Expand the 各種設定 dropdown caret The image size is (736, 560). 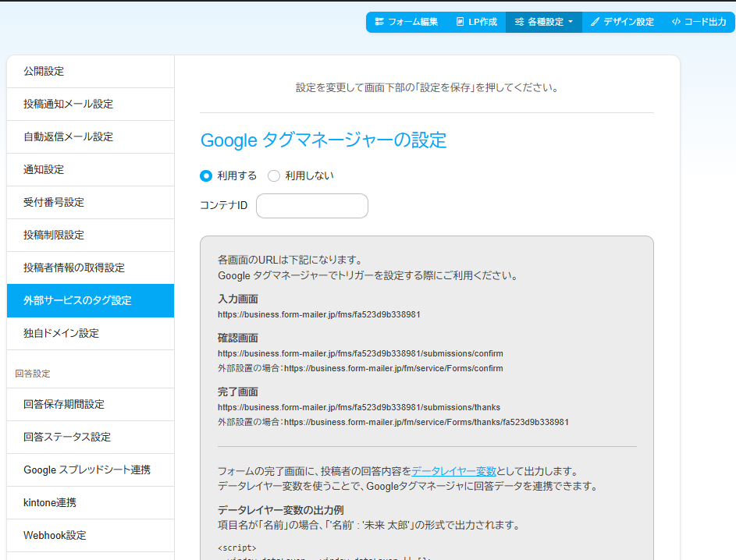click(x=571, y=22)
